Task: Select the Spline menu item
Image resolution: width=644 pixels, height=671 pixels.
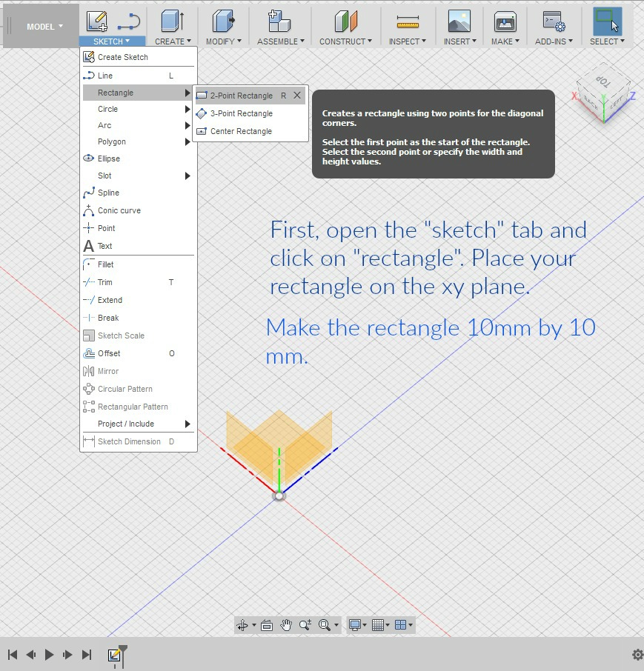Action: tap(108, 193)
